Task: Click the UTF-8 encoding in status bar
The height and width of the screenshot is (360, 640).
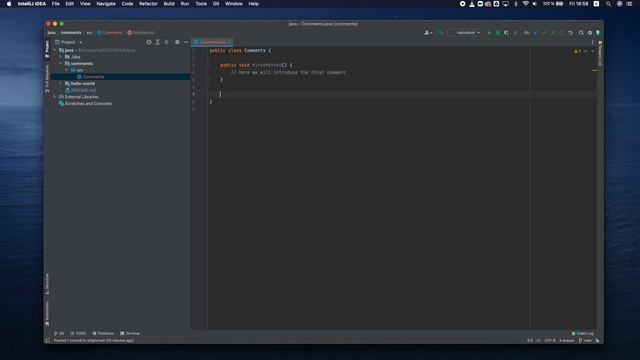Action: click(550, 340)
